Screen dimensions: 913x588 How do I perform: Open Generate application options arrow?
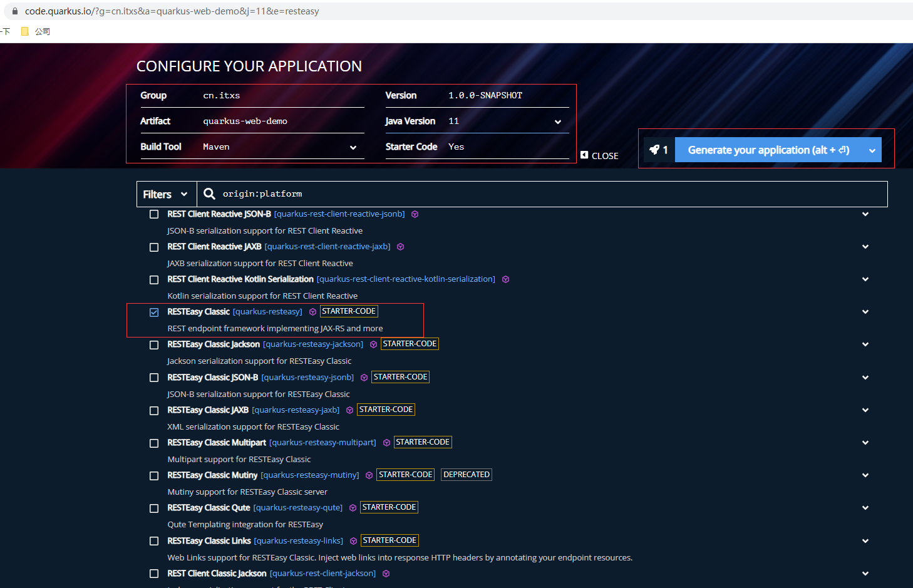872,150
